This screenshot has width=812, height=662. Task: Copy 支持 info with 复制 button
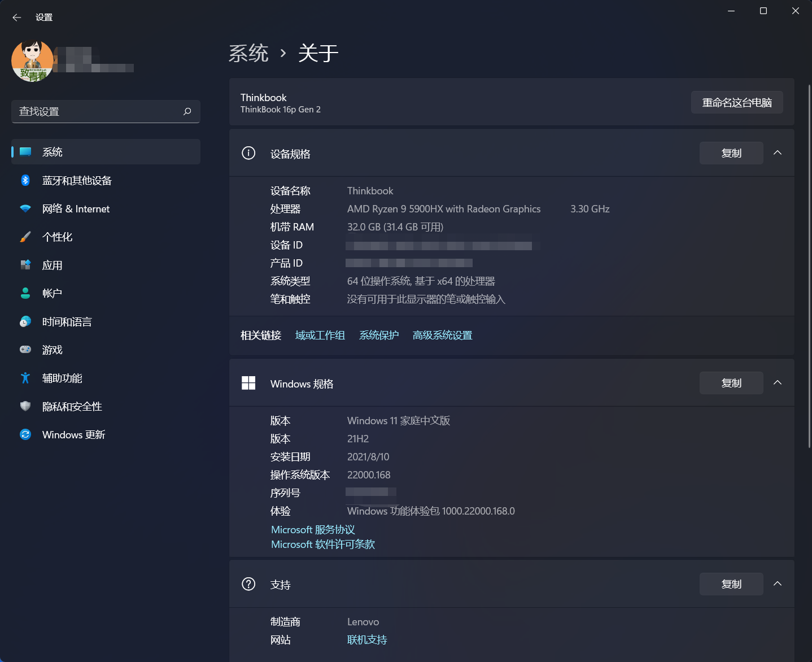(x=731, y=584)
